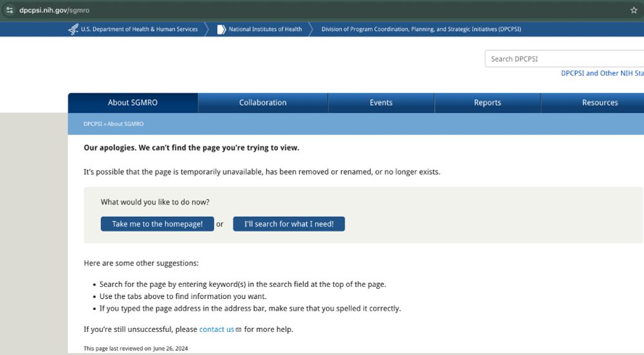Click the URL dpcpsi.nih.gov/sgmro in address bar

pyautogui.click(x=54, y=10)
